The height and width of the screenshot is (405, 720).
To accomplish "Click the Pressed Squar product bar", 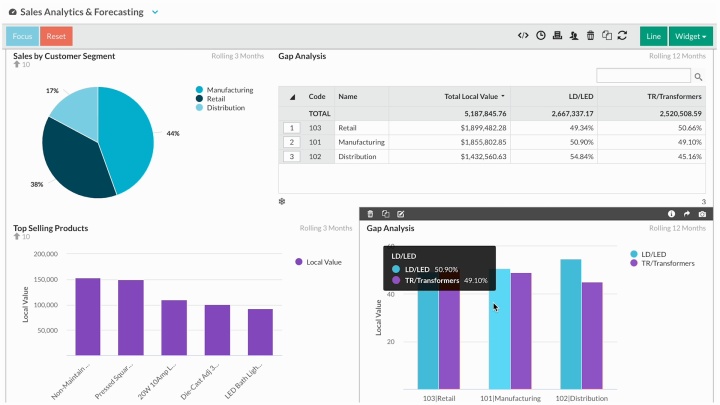I will [x=131, y=318].
